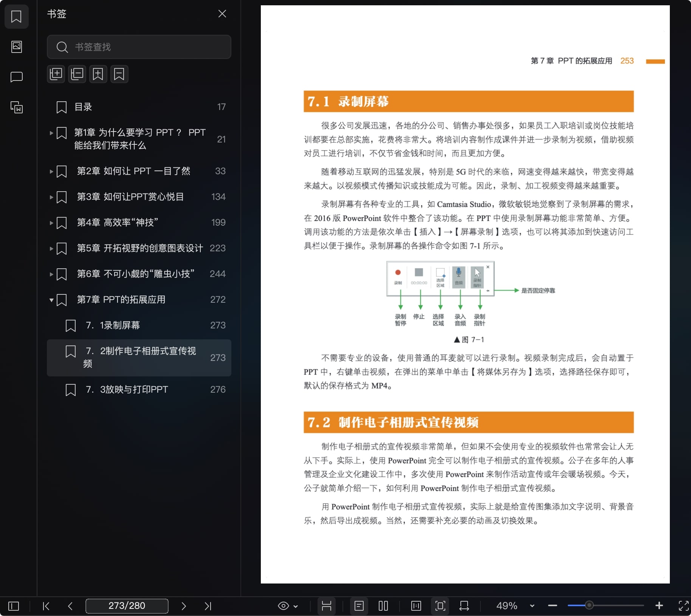Click the expand all bookmarks icon

click(x=56, y=74)
